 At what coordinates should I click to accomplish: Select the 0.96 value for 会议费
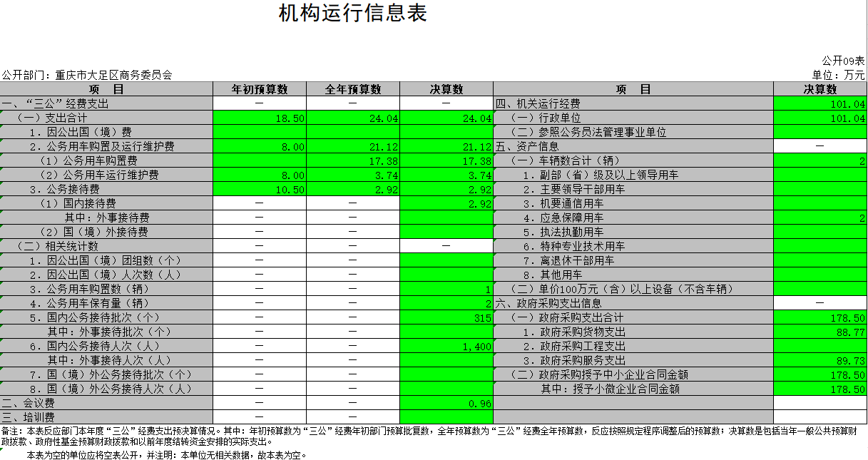(446, 403)
